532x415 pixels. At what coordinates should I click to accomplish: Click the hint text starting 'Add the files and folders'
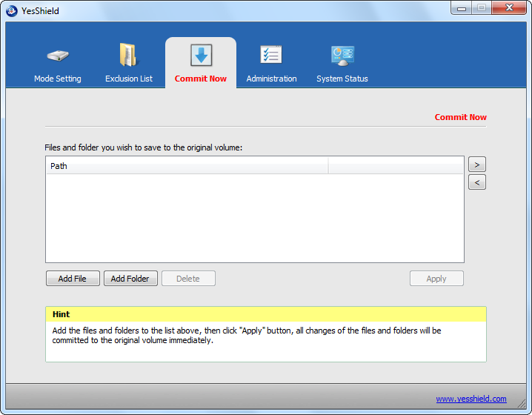(247, 335)
